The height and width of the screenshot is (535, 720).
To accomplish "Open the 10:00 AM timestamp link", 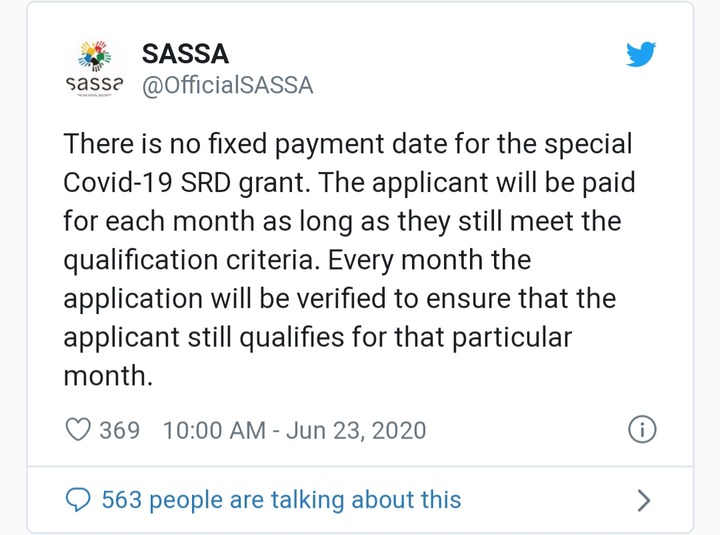I will (214, 430).
